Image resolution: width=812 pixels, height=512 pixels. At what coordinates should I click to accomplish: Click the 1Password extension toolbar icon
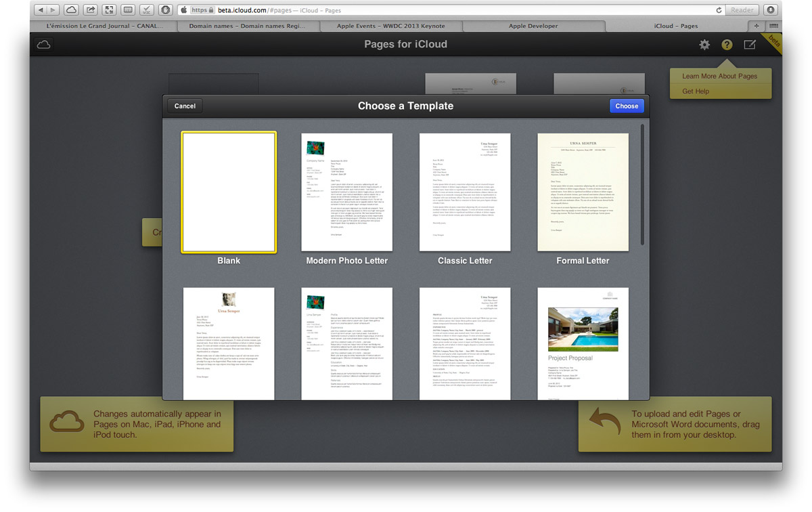(165, 10)
